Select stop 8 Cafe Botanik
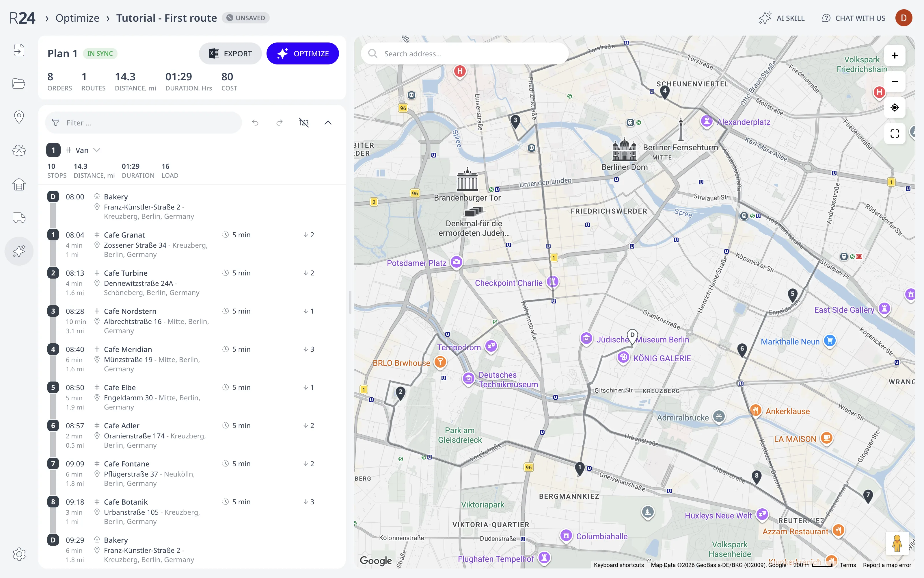The image size is (924, 578). coord(192,512)
